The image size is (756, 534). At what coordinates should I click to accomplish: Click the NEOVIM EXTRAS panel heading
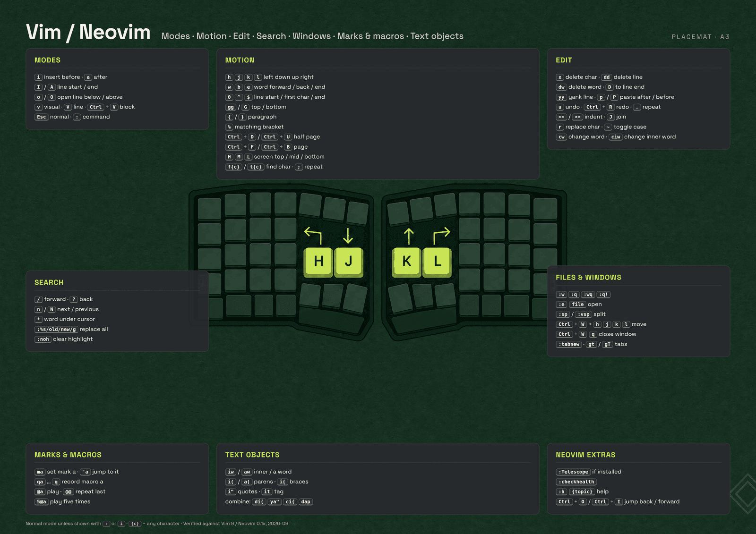[585, 455]
